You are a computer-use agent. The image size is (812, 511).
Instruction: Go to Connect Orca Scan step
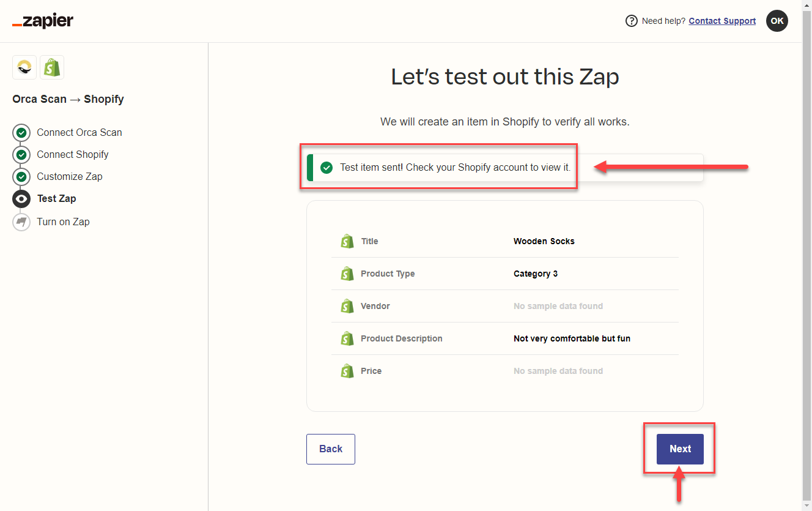coord(79,132)
